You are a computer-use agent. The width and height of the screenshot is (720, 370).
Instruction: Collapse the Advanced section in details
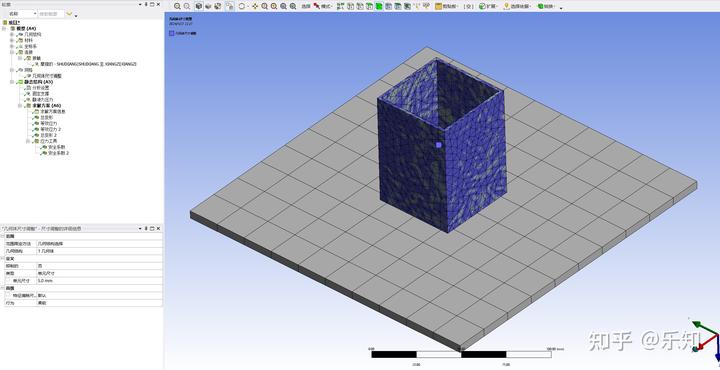click(x=2, y=288)
